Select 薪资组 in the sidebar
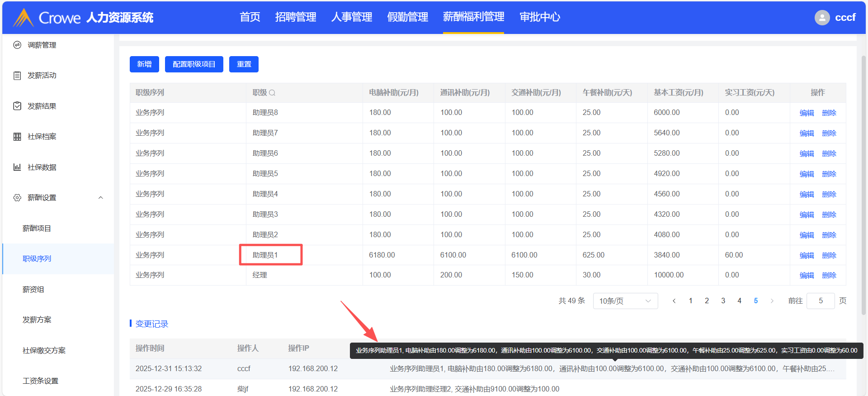The height and width of the screenshot is (396, 868). pos(33,290)
